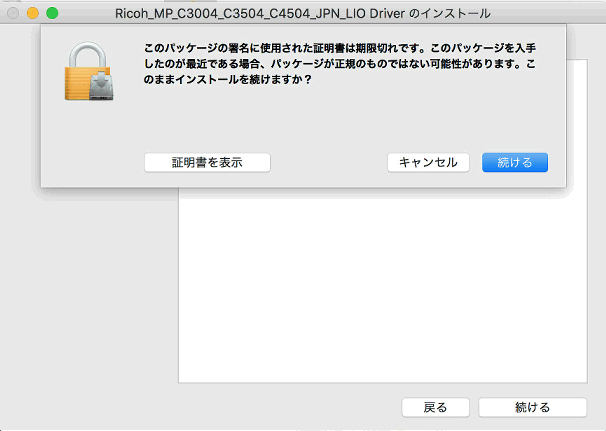The height and width of the screenshot is (431, 606).
Task: Click blank dialog space between 証明書を表示 and キャンセル
Action: tap(328, 162)
